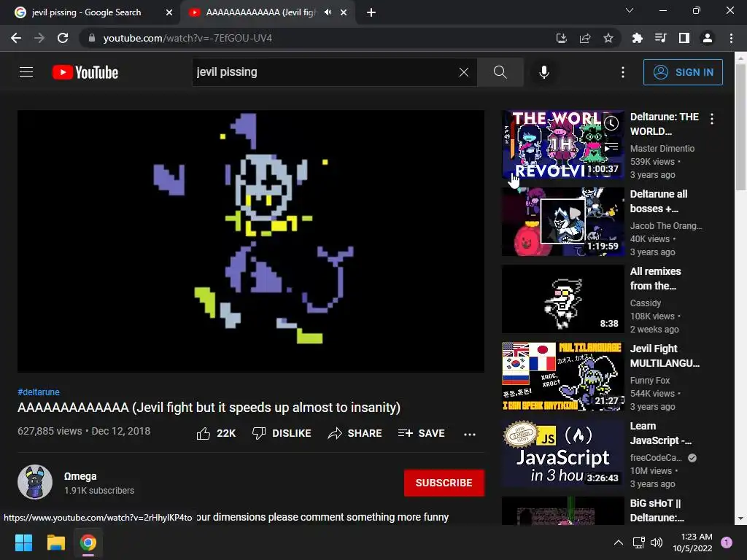
Task: Click the browser forward arrow
Action: click(39, 38)
